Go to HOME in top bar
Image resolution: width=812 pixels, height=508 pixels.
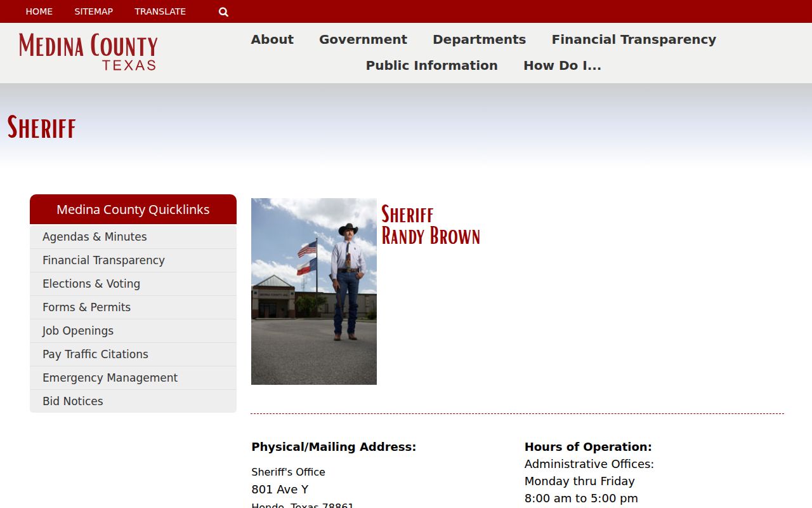point(39,11)
